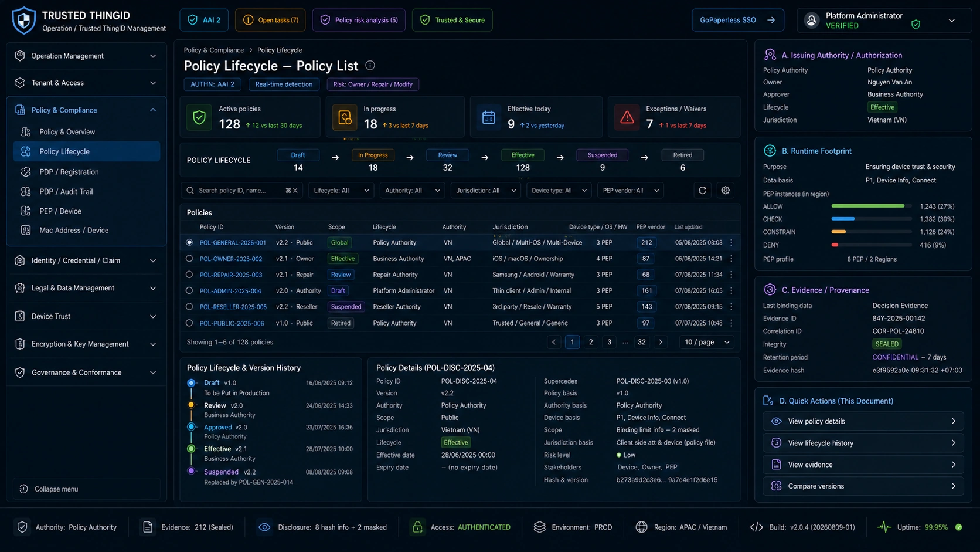This screenshot has height=552, width=980.
Task: Click the Platform Administrator avatar icon
Action: pos(811,21)
